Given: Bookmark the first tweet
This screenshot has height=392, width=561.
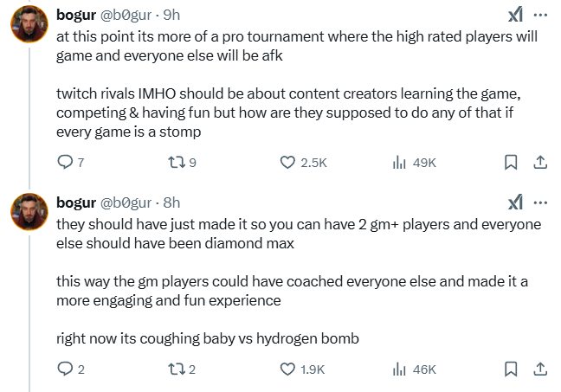Looking at the screenshot, I should (x=511, y=162).
